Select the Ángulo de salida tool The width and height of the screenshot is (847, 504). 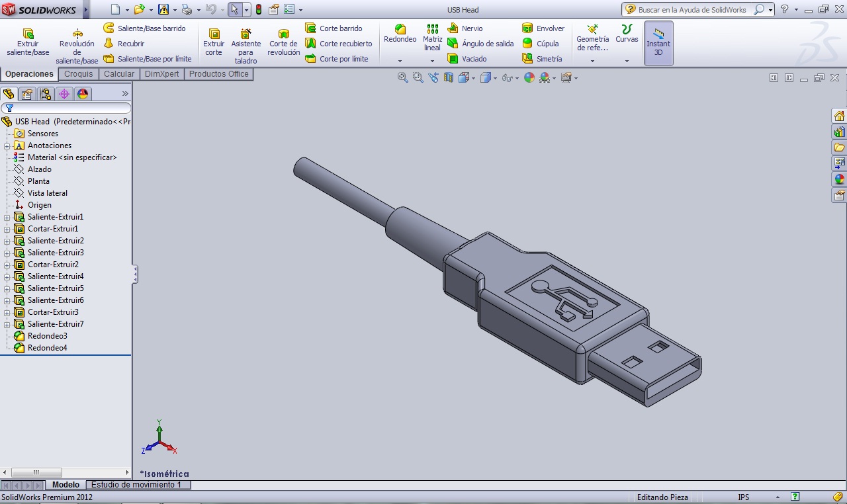click(x=480, y=44)
